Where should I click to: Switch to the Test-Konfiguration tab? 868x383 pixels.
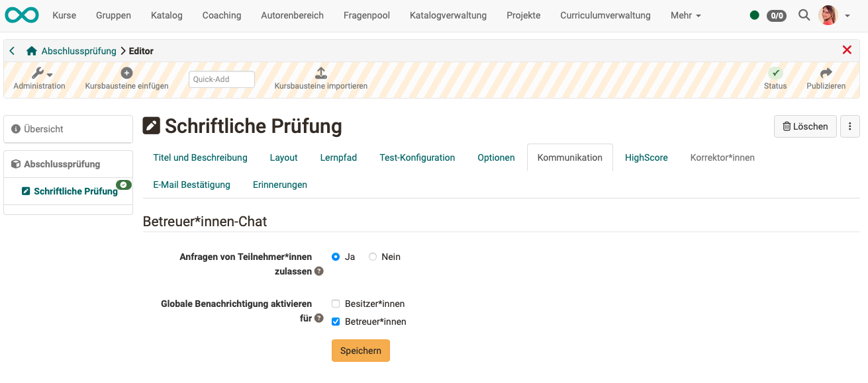click(x=417, y=157)
